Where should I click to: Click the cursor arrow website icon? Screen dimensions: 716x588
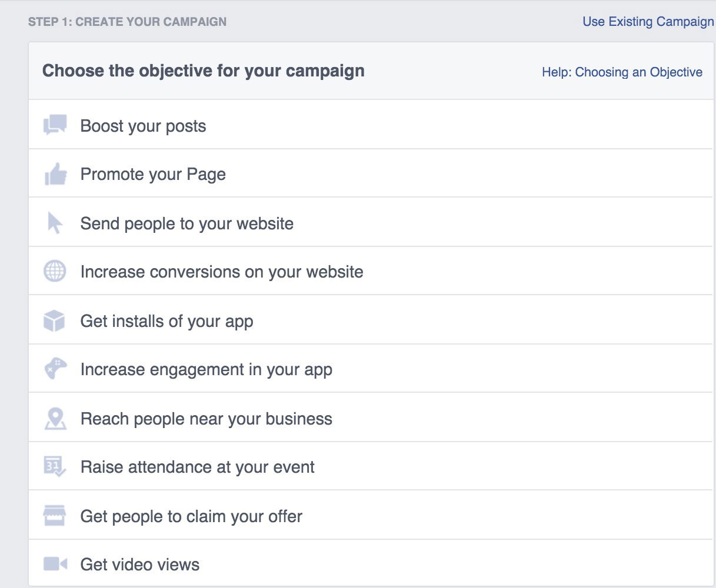(x=55, y=223)
